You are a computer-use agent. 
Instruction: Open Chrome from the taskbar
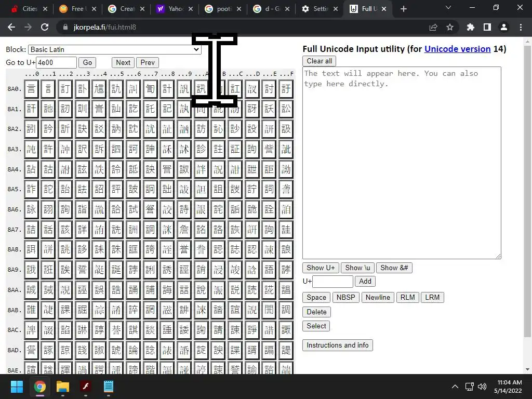[x=40, y=387]
